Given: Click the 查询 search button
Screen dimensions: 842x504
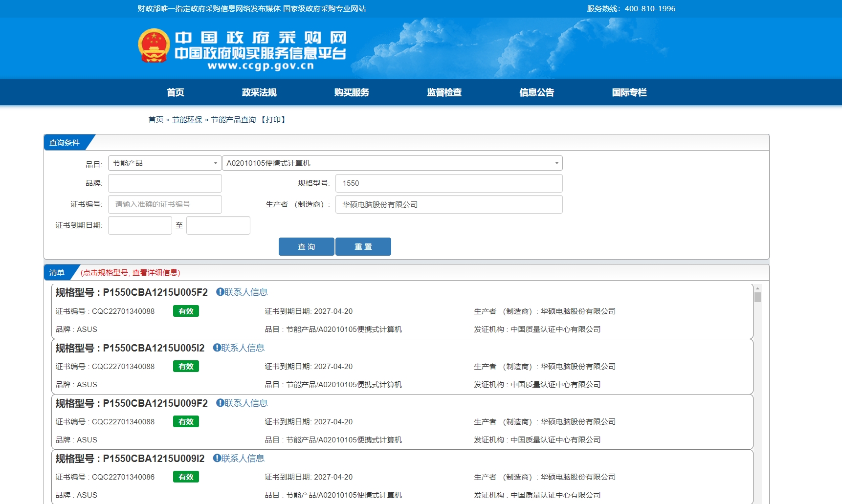Looking at the screenshot, I should coord(307,246).
